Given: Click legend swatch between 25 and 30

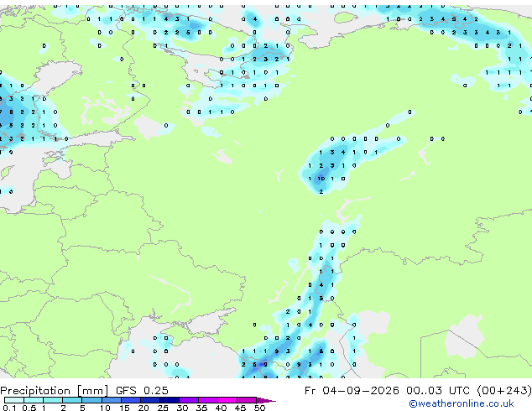Looking at the screenshot, I should click(x=169, y=400).
